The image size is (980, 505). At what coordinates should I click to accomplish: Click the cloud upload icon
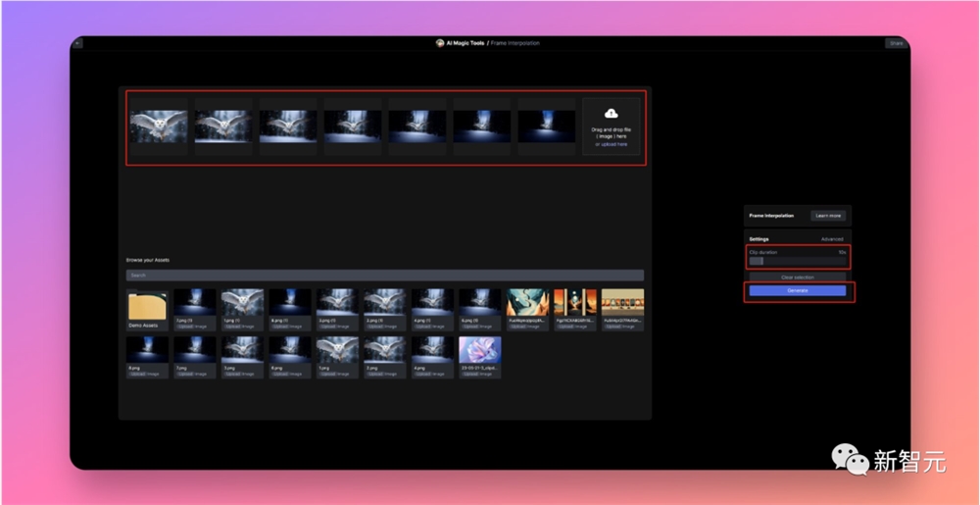(612, 114)
